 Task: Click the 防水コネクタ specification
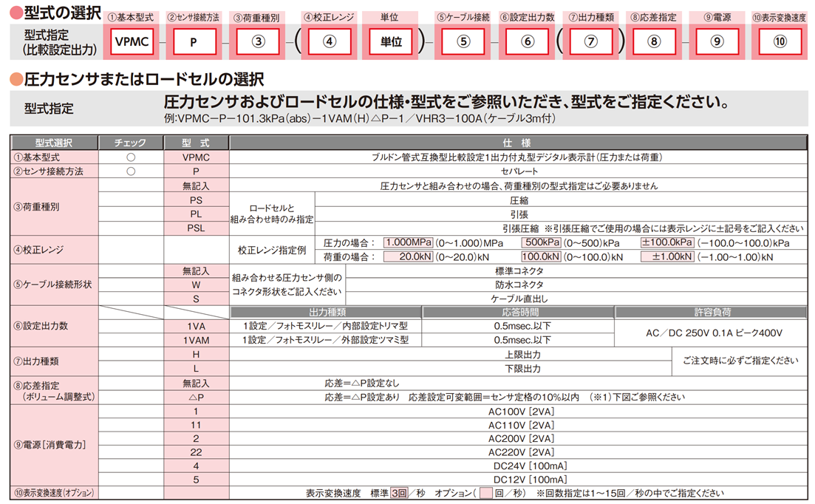pos(519,285)
